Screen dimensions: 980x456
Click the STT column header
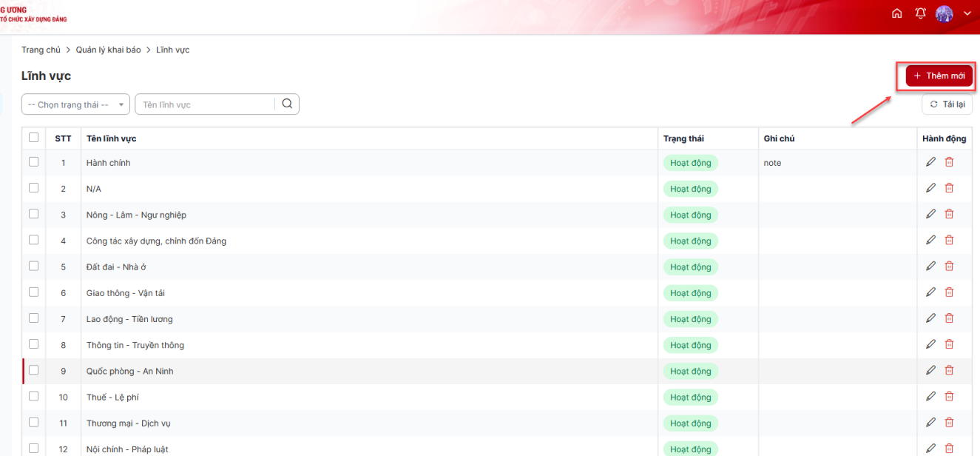(x=63, y=138)
